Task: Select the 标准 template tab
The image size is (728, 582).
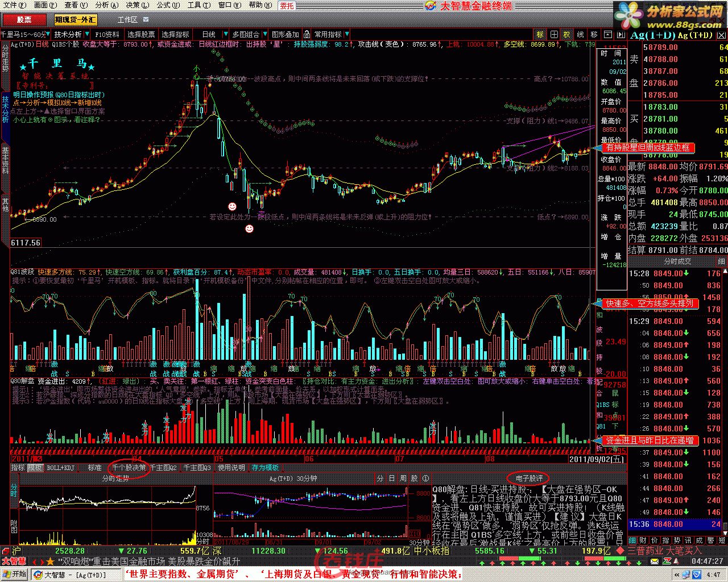Action: (x=94, y=468)
